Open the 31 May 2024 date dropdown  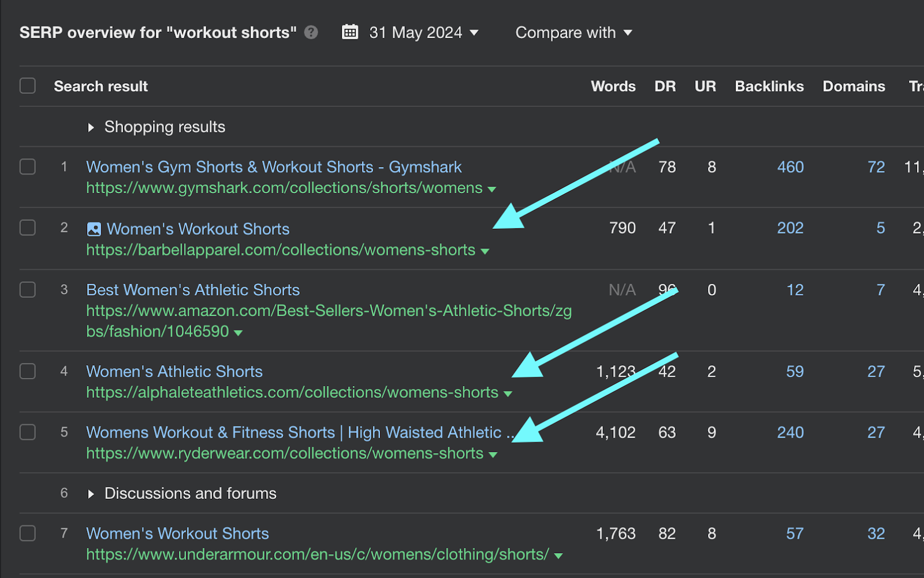pos(423,32)
